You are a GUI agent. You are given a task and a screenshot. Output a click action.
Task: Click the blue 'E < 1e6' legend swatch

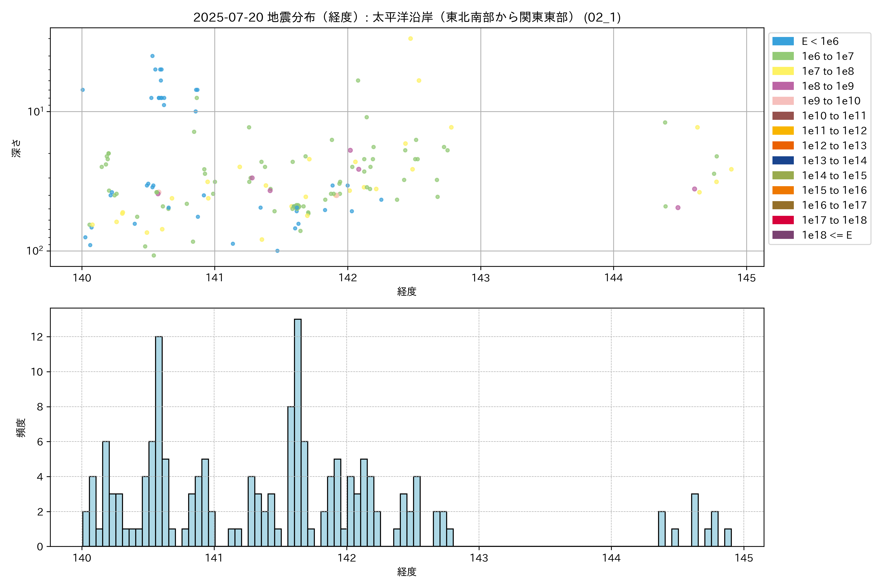coord(783,41)
